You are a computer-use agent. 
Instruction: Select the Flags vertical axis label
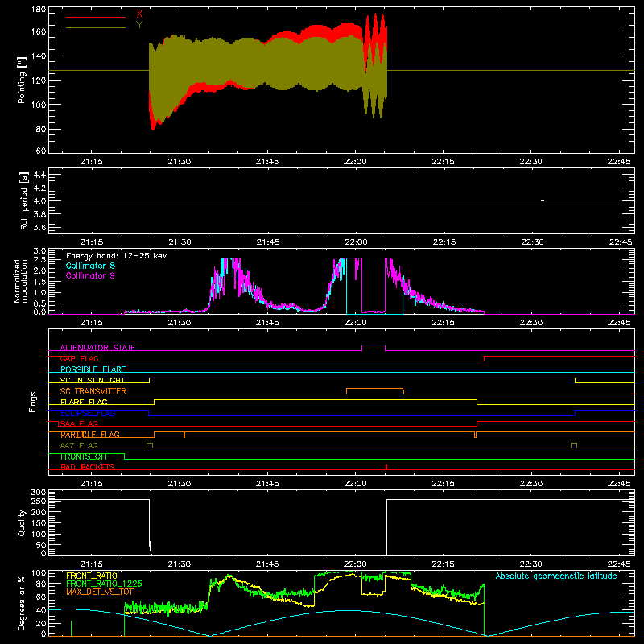[x=33, y=402]
